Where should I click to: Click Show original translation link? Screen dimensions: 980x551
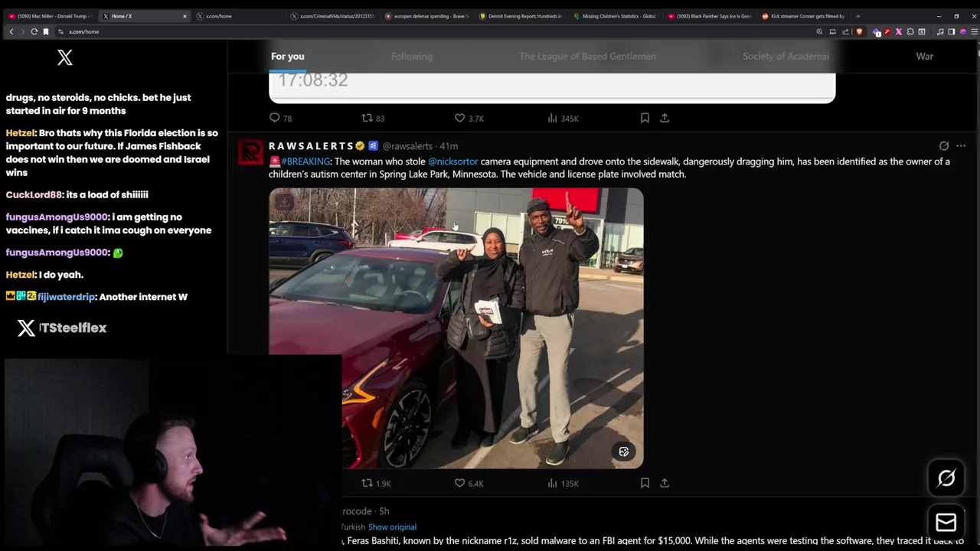pyautogui.click(x=392, y=527)
